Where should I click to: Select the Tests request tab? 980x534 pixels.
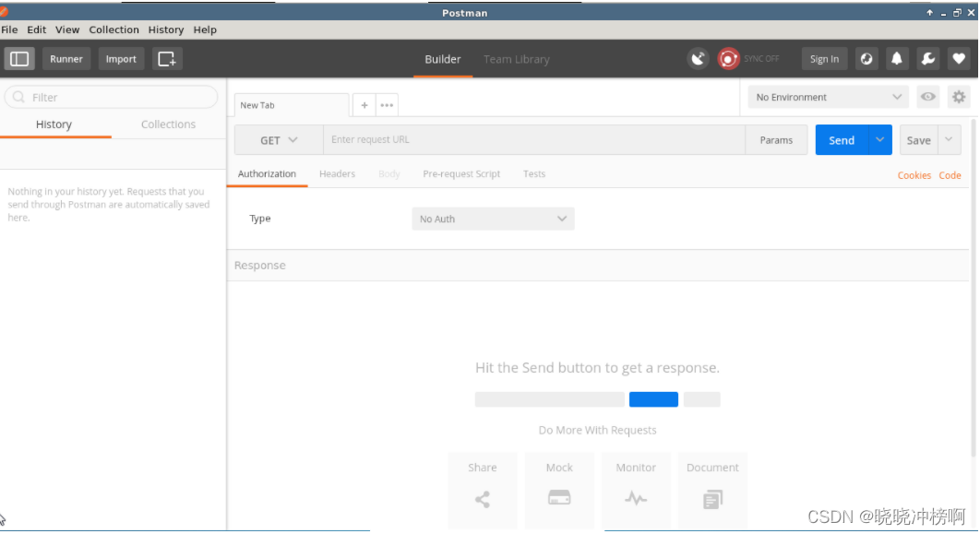[x=534, y=173]
